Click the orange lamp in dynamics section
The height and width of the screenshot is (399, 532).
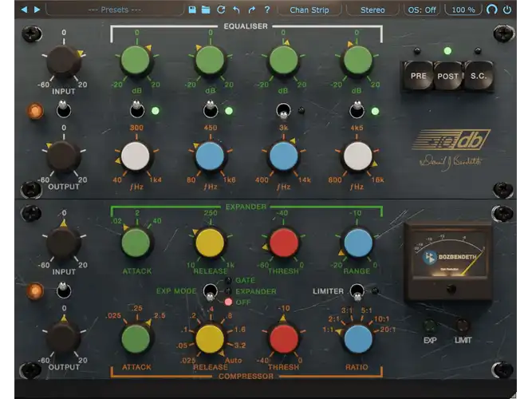[35, 291]
